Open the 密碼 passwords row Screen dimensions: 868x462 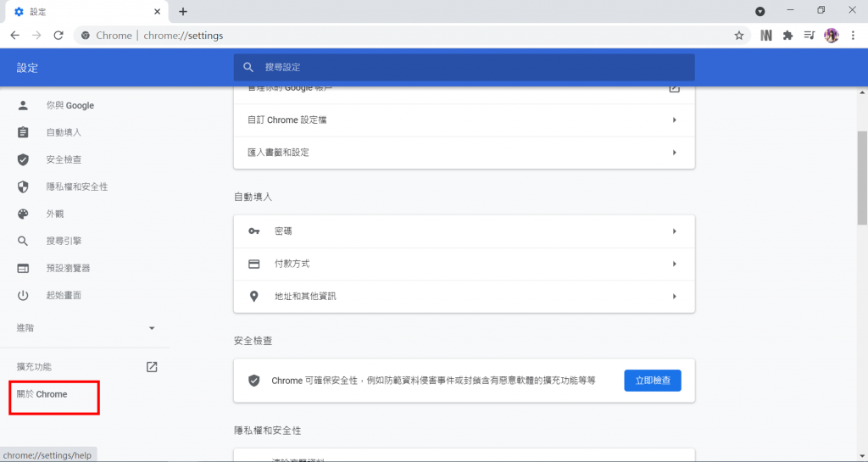click(x=464, y=231)
